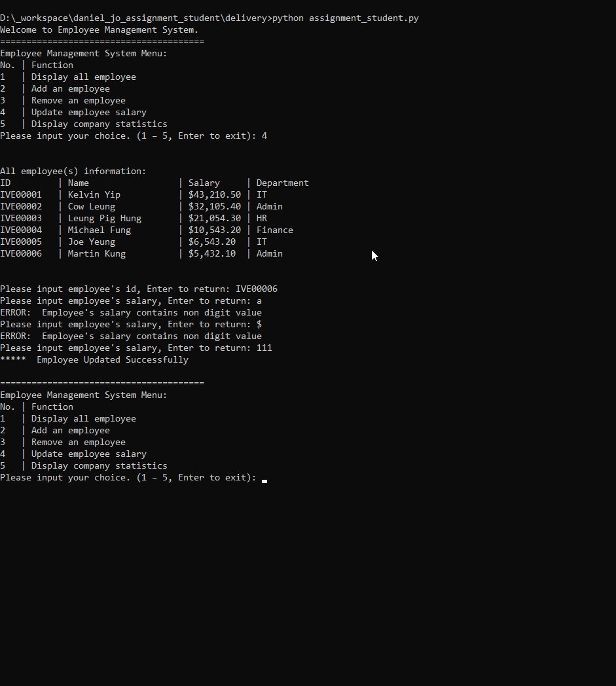616x686 pixels.
Task: Click the salary $5,432.10
Action: [x=212, y=253]
